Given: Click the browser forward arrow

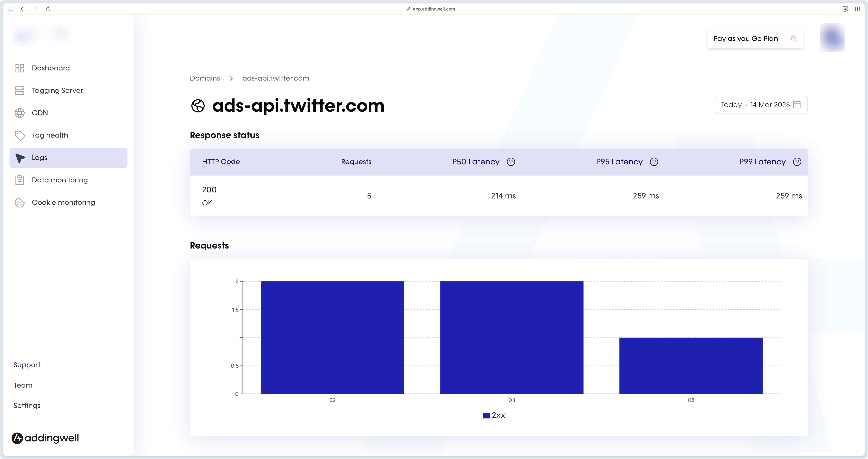Looking at the screenshot, I should click(x=35, y=9).
